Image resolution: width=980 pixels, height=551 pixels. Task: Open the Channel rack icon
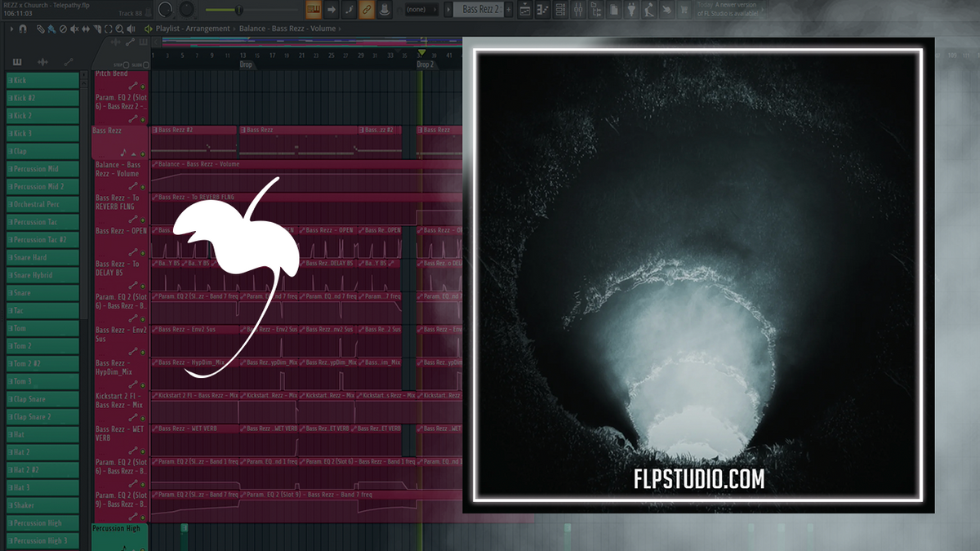(x=559, y=10)
